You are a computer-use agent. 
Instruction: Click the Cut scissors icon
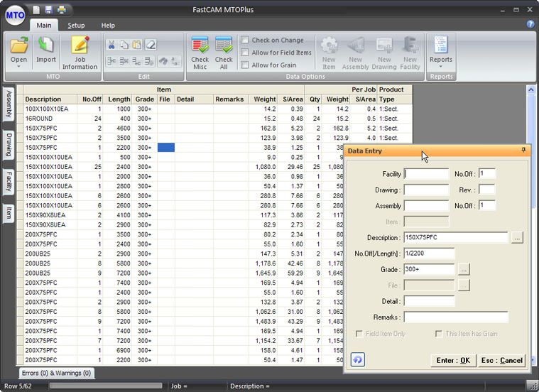point(111,45)
